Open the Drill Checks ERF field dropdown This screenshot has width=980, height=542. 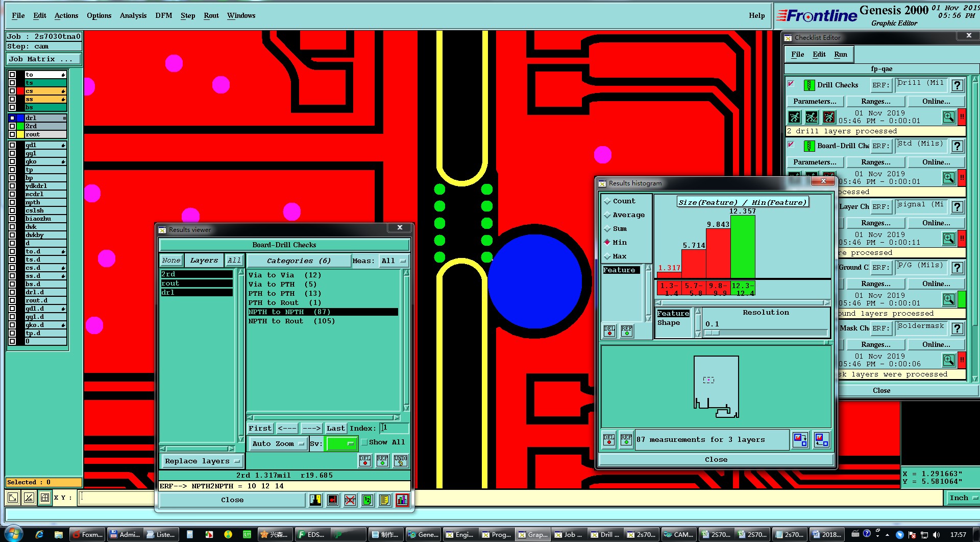pos(921,85)
